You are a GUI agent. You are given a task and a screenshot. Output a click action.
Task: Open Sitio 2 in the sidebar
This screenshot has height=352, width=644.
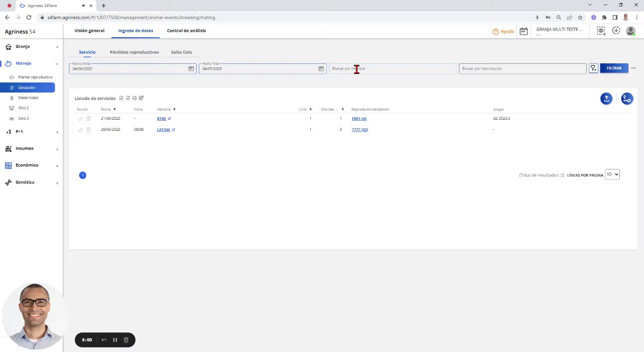point(23,108)
